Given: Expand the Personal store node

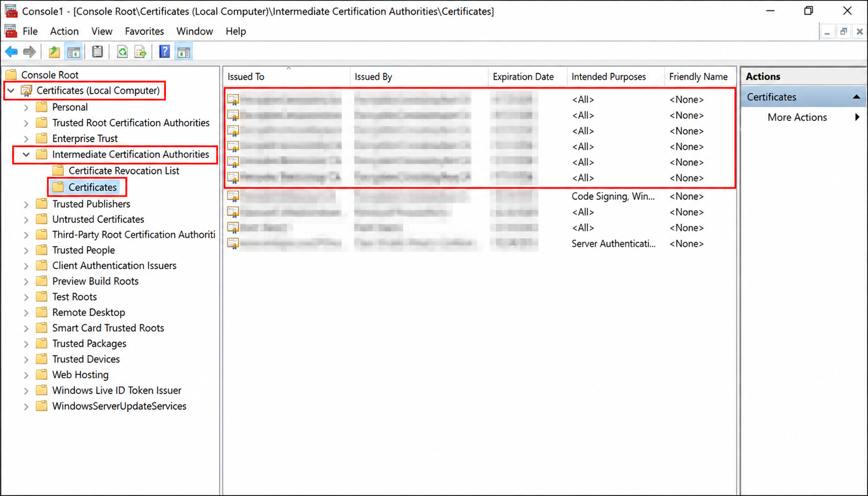Looking at the screenshot, I should (26, 107).
